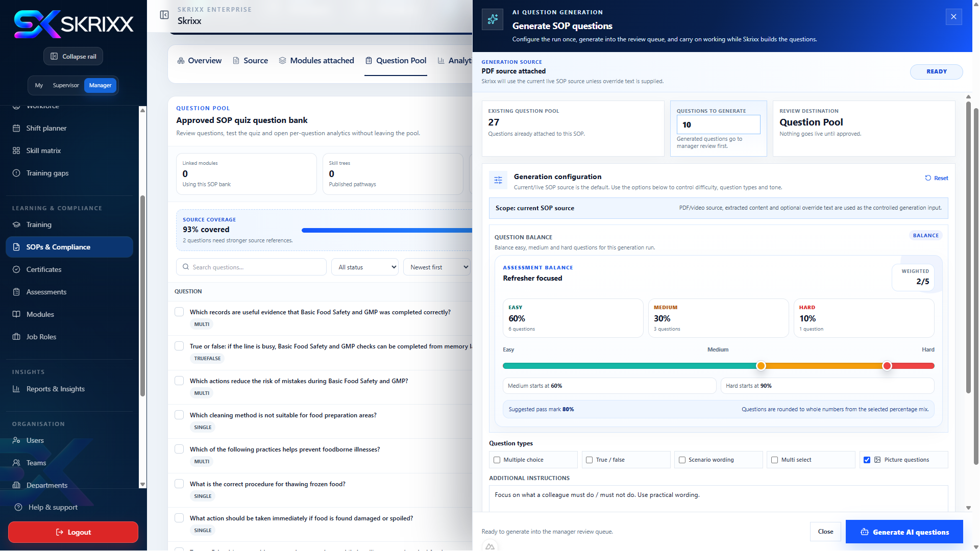Image resolution: width=980 pixels, height=551 pixels.
Task: Select the Supervisor view toggle
Action: (x=66, y=85)
